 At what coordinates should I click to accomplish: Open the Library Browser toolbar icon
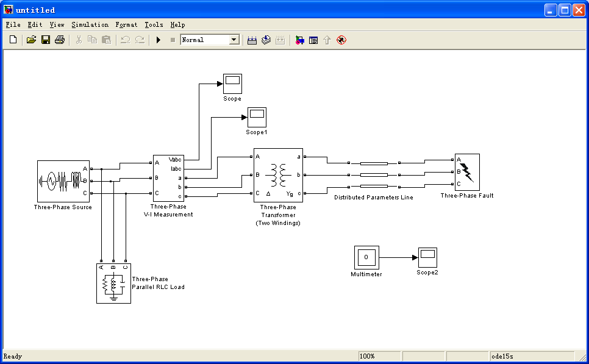pos(299,40)
